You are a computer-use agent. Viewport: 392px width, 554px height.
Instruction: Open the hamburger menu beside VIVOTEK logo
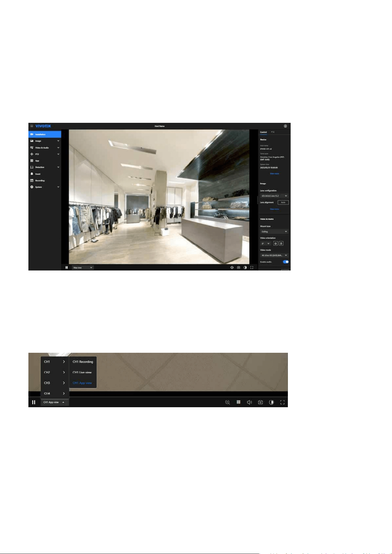[x=32, y=126]
